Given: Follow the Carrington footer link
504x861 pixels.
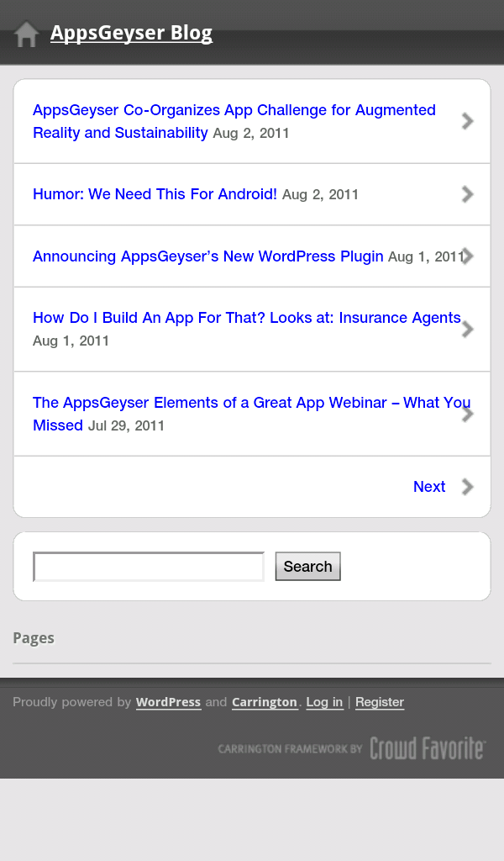Looking at the screenshot, I should pos(265,702).
